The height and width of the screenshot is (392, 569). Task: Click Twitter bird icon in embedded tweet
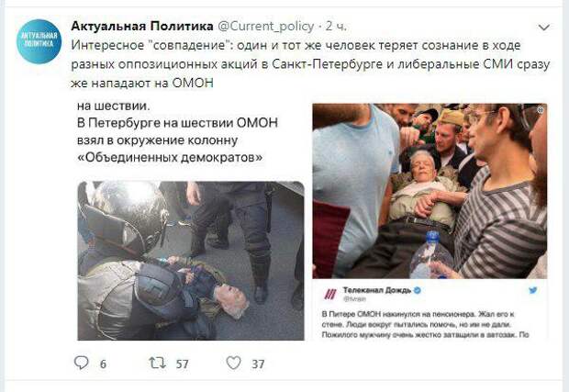(532, 290)
